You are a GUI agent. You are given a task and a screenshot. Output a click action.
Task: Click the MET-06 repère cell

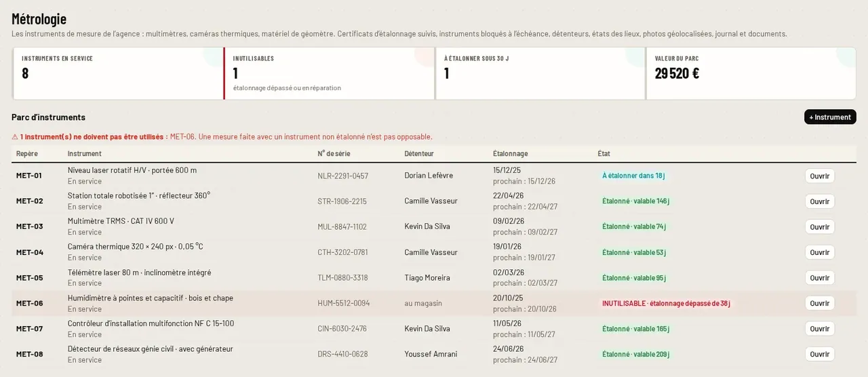point(29,303)
